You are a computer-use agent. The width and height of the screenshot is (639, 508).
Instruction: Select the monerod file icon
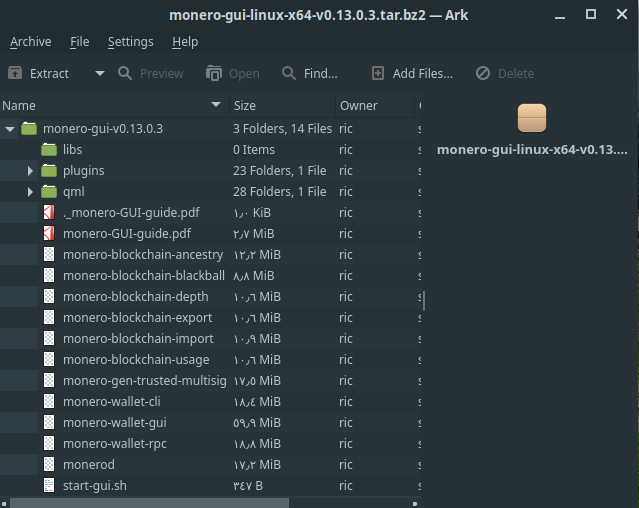(49, 464)
